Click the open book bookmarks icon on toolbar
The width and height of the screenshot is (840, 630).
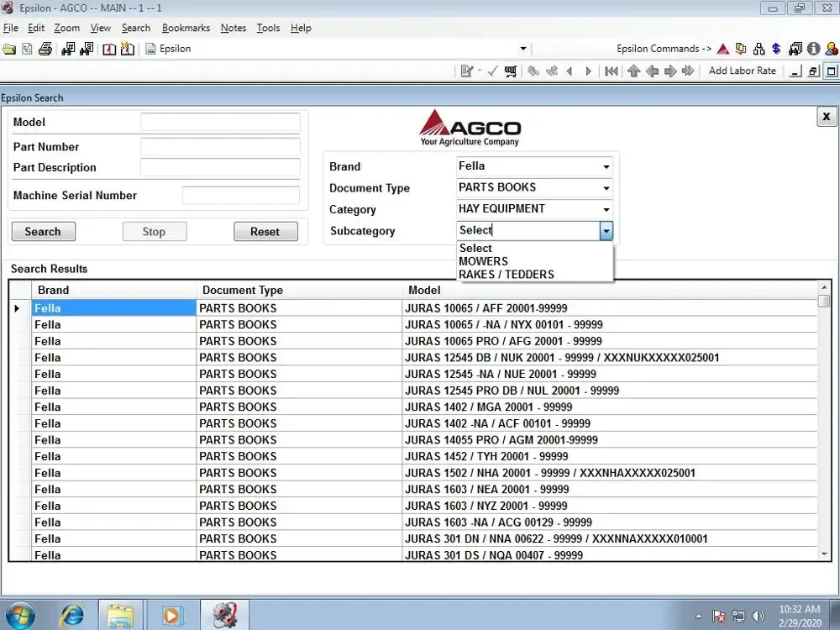[108, 49]
